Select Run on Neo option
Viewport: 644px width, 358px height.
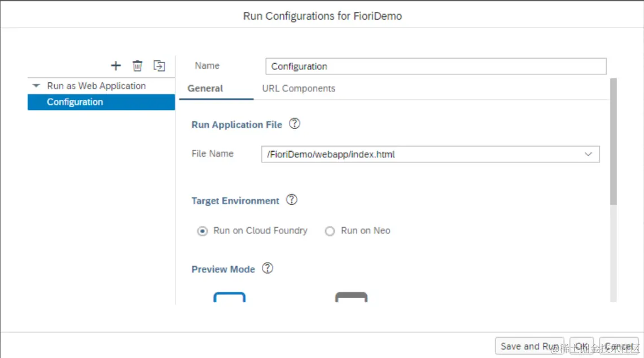tap(330, 231)
